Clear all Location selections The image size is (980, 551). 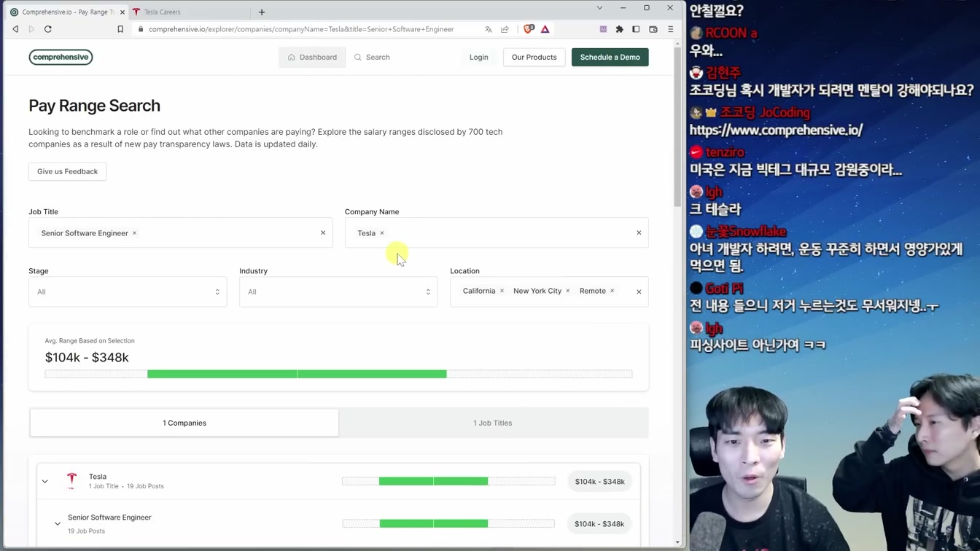[639, 292]
